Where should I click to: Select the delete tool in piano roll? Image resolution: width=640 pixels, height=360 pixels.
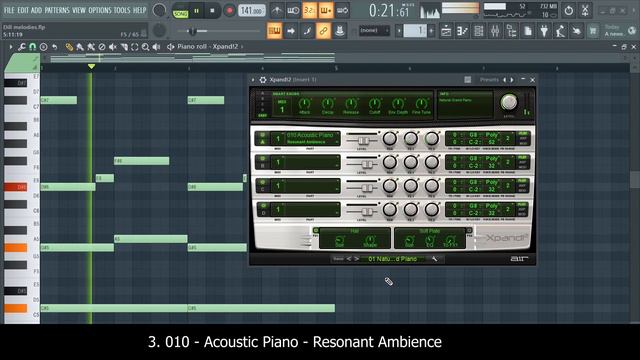(x=102, y=47)
